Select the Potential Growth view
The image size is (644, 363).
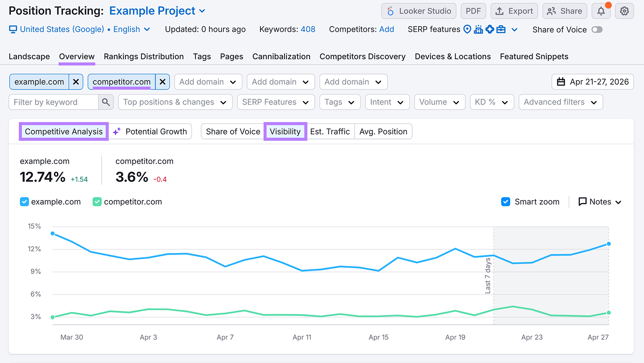150,131
